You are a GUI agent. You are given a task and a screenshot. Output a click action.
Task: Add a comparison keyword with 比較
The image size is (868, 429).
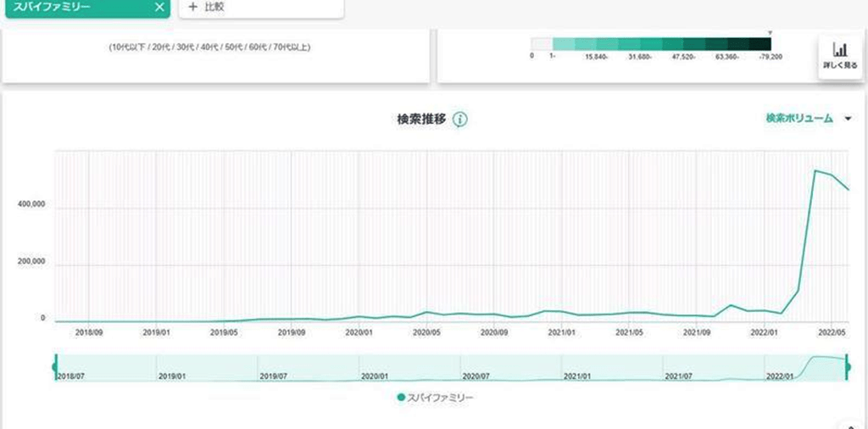coord(261,7)
